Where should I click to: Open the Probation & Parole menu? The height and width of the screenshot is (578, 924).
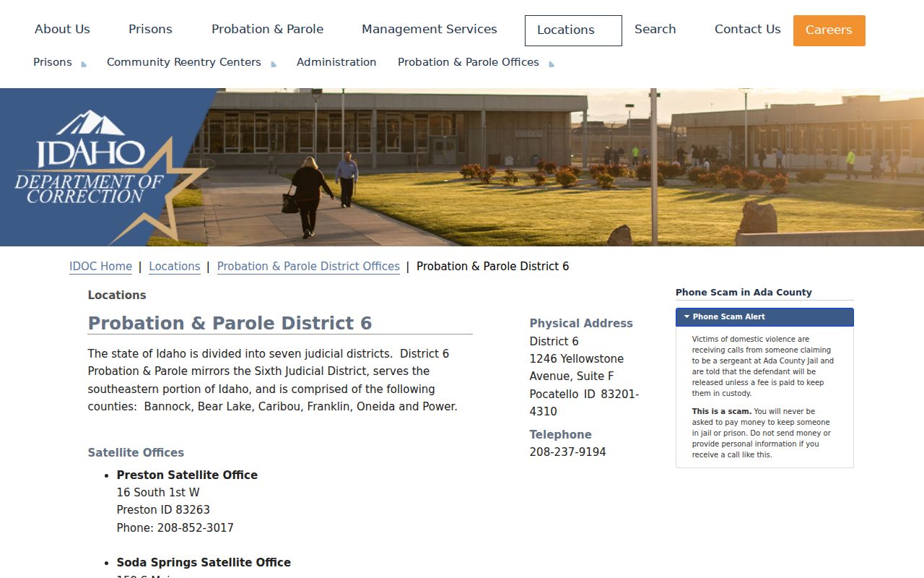(x=267, y=30)
